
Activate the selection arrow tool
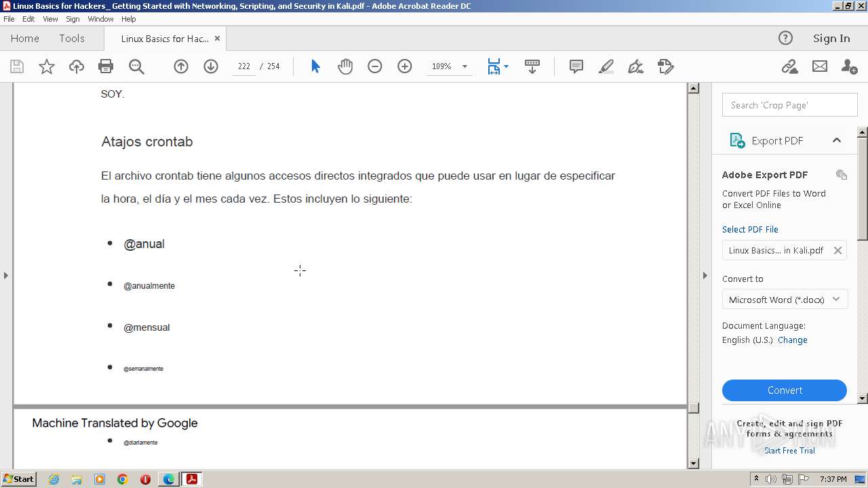[315, 66]
